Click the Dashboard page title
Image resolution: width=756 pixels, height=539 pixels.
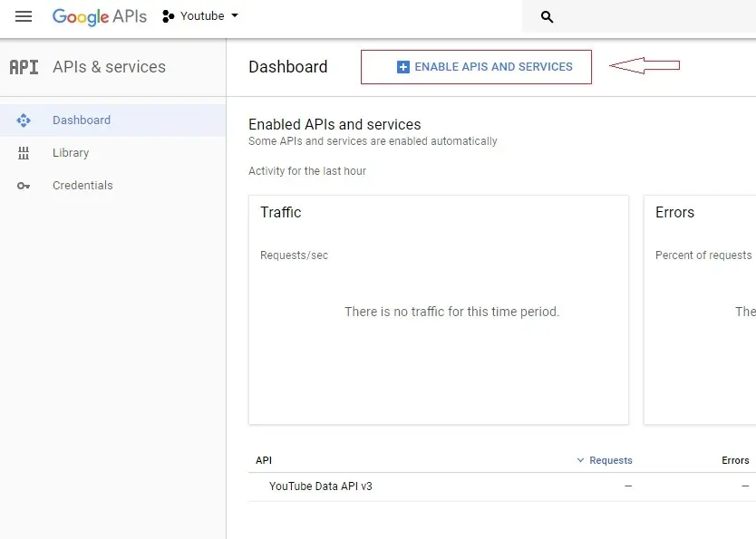click(288, 67)
